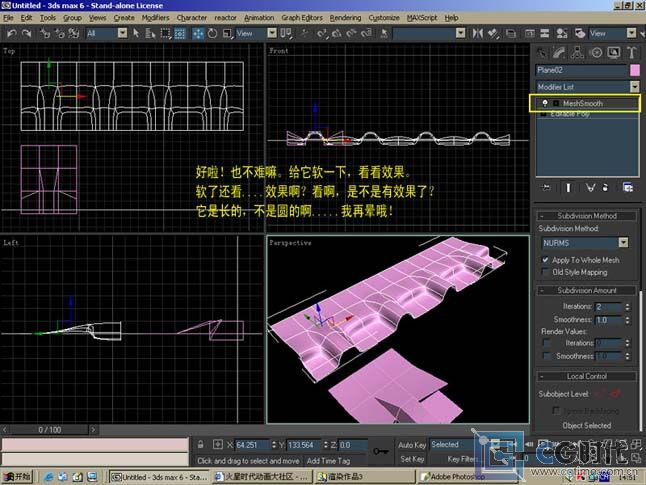646x485 pixels.
Task: Enable Render Values Iterations checkbox
Action: [x=547, y=343]
